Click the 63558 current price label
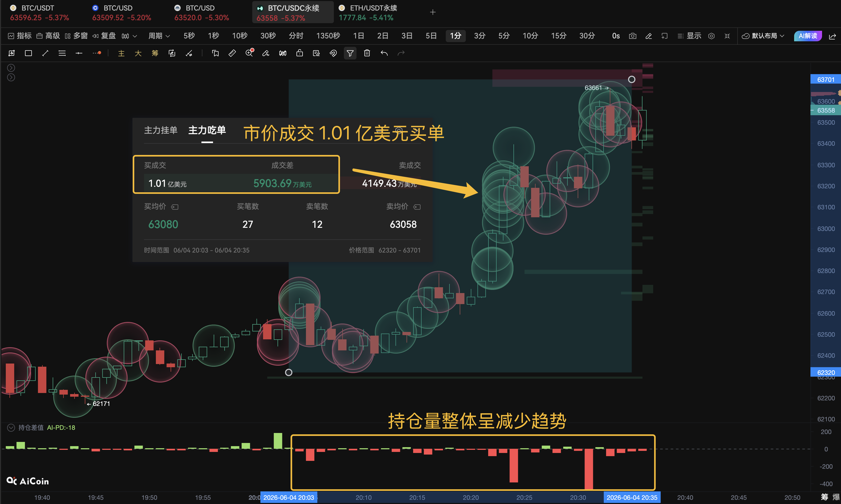Screen dimensions: 841x504 826,110
